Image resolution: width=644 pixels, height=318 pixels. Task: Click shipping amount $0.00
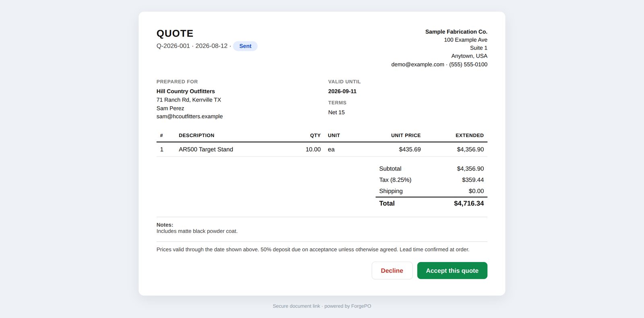point(476,191)
